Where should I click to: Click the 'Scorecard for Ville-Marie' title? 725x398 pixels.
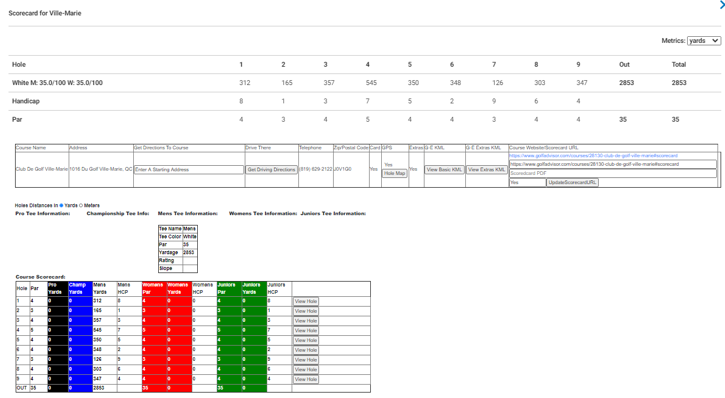(x=45, y=13)
